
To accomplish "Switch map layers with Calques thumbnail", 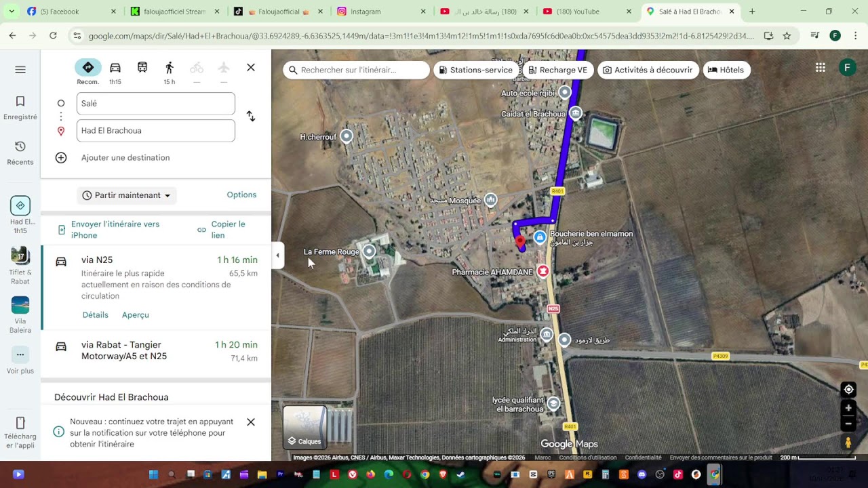I will pos(305,428).
